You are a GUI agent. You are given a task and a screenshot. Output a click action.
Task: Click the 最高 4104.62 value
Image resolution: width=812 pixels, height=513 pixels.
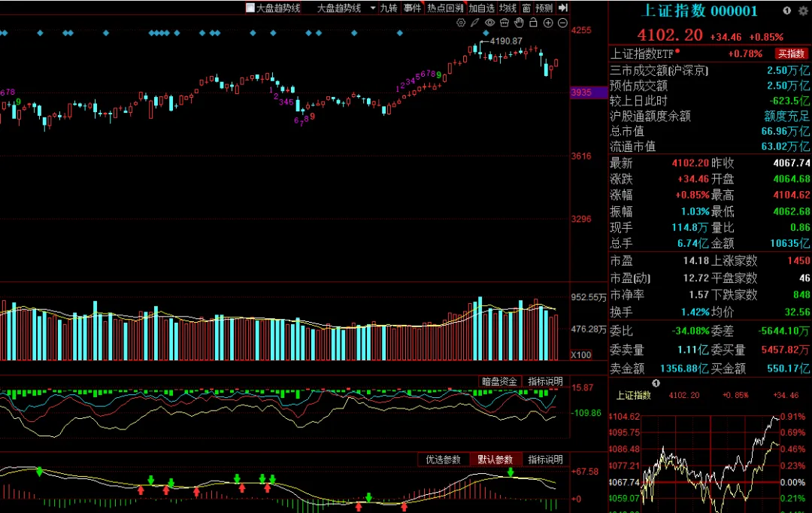[792, 195]
